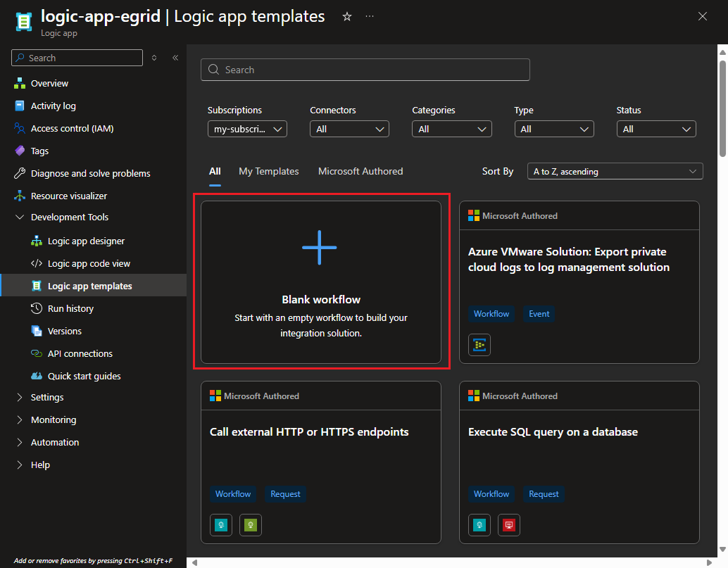Viewport: 728px width, 568px height.
Task: Switch to Microsoft Authored tab
Action: [x=360, y=172]
